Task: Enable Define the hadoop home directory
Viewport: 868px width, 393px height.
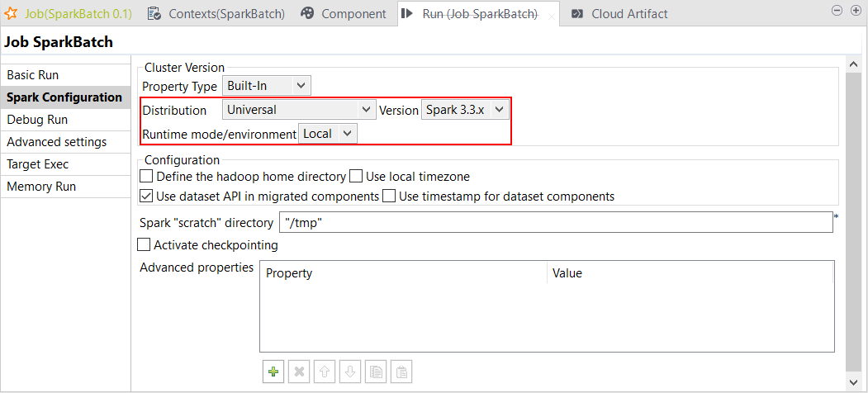Action: 147,177
